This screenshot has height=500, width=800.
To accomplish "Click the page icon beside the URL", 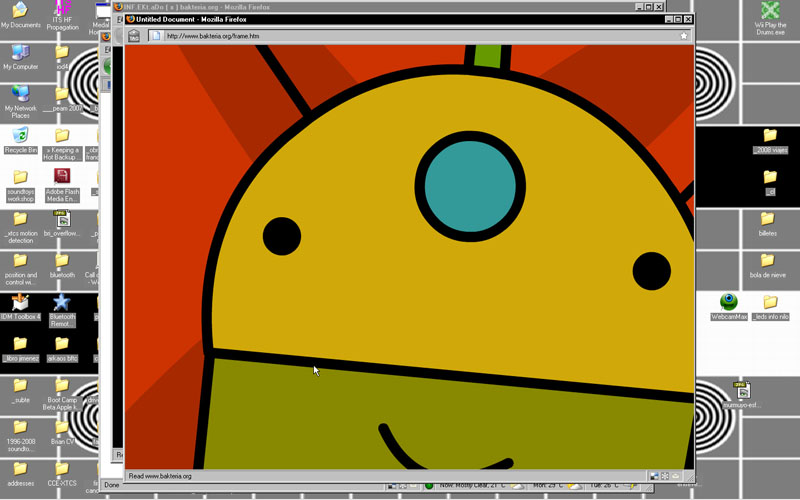I will pos(155,36).
